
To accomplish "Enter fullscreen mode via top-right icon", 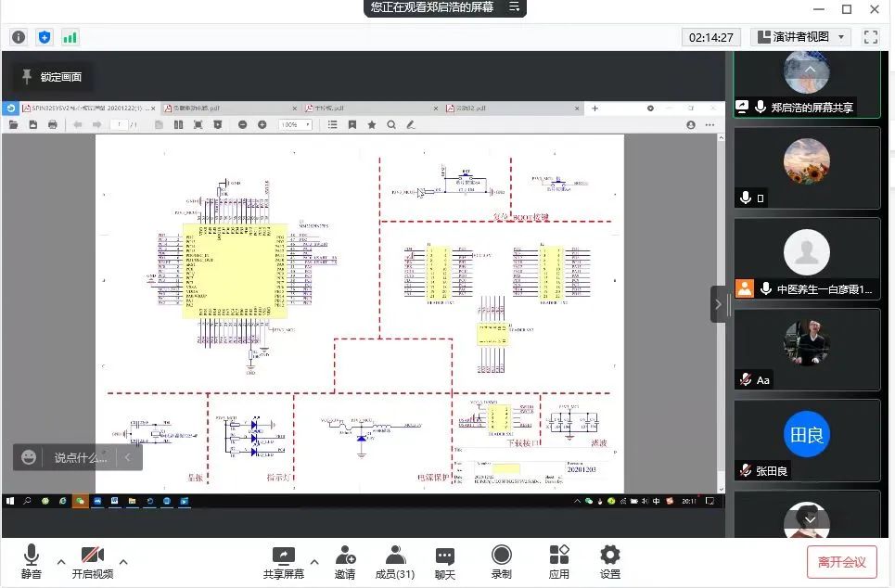I will [870, 37].
